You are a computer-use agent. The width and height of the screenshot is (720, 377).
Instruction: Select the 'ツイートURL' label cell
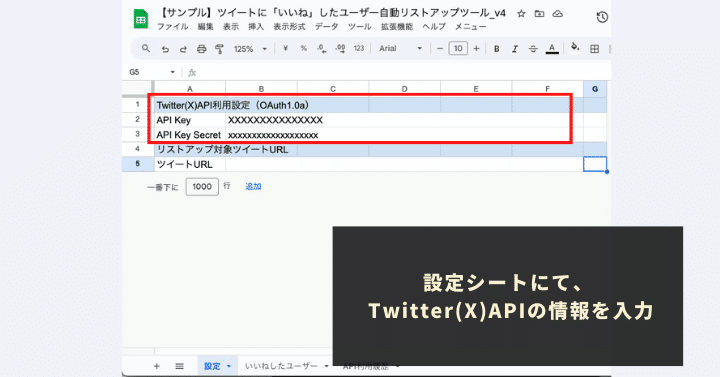[x=190, y=164]
